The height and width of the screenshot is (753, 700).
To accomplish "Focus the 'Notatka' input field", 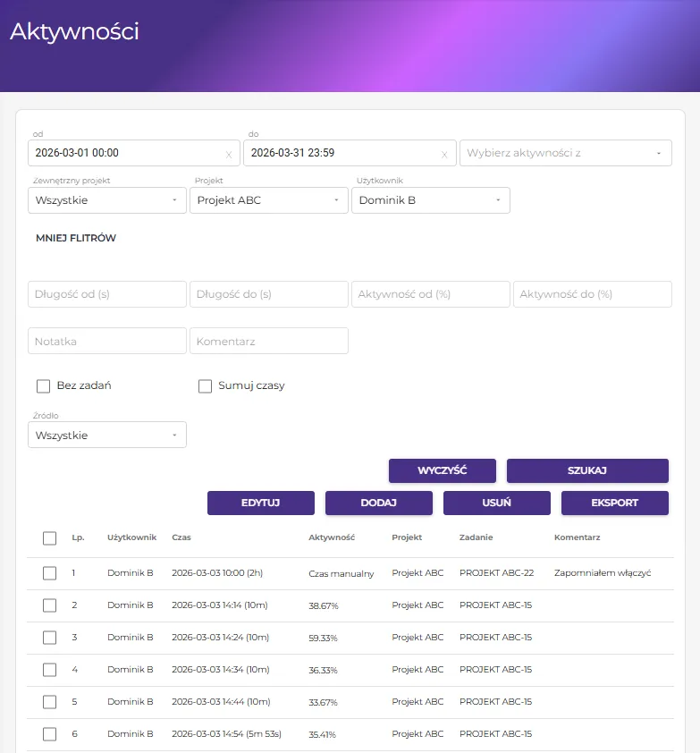I will pyautogui.click(x=107, y=341).
